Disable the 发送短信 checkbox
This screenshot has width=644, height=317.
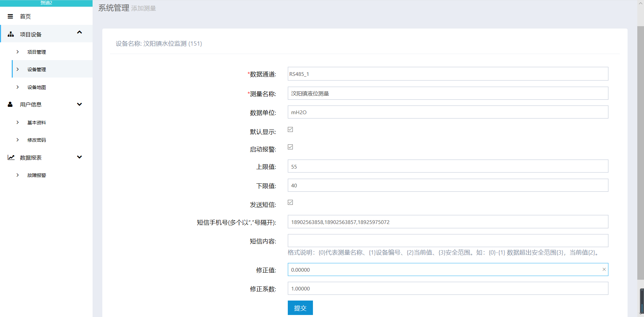[290, 202]
